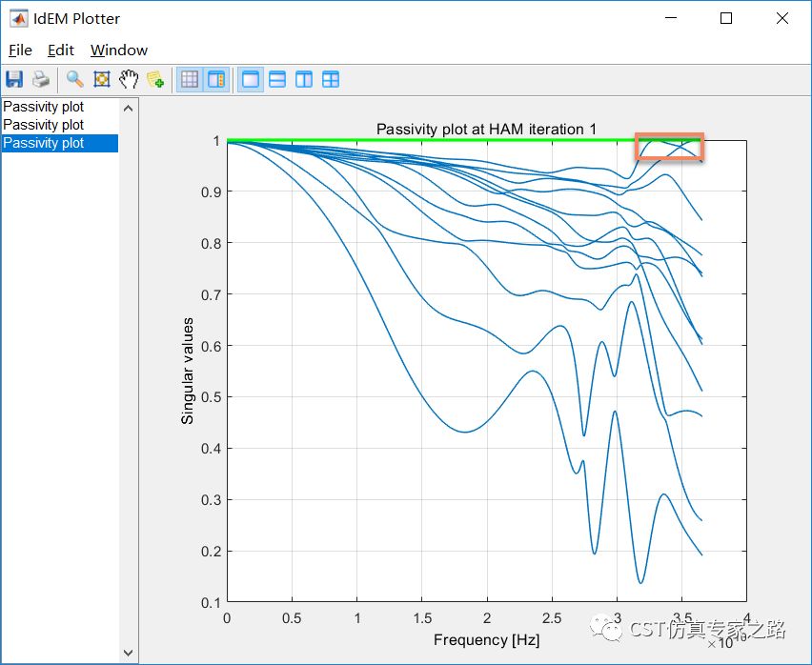Click the IdEM Plotter window app icon
Viewport: 812px width, 665px height.
[19, 19]
